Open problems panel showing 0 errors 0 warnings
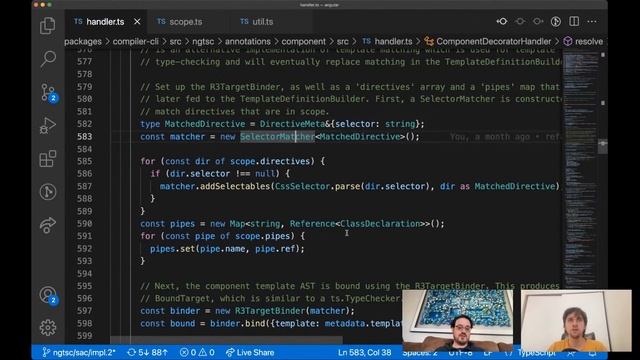The height and width of the screenshot is (360, 640). (x=197, y=352)
